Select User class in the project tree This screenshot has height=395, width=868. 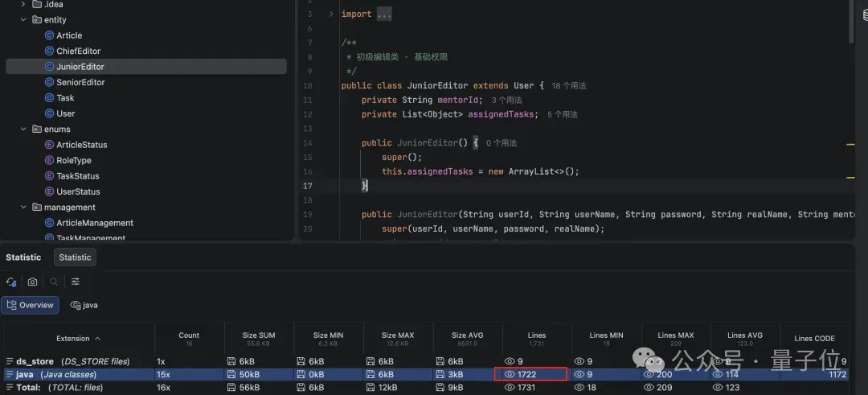[x=65, y=113]
